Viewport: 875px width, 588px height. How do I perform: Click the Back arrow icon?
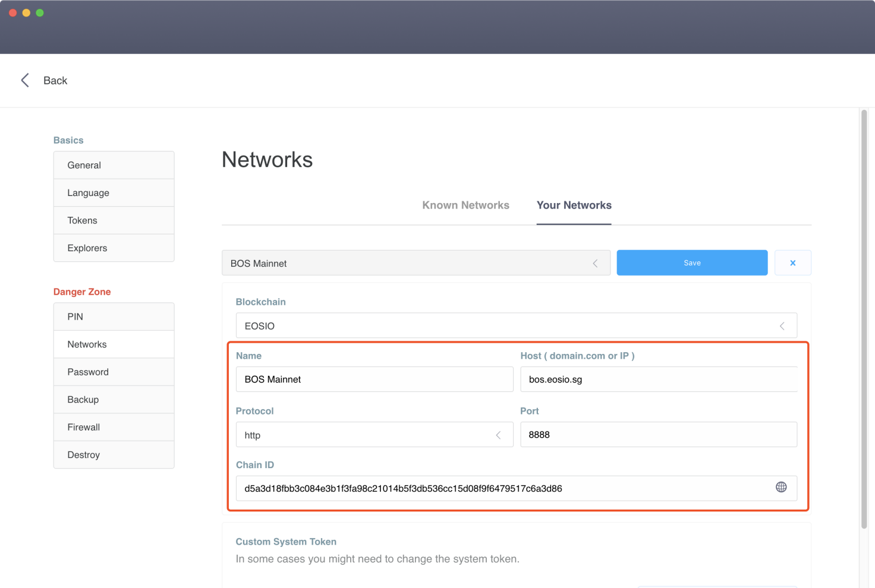coord(25,80)
